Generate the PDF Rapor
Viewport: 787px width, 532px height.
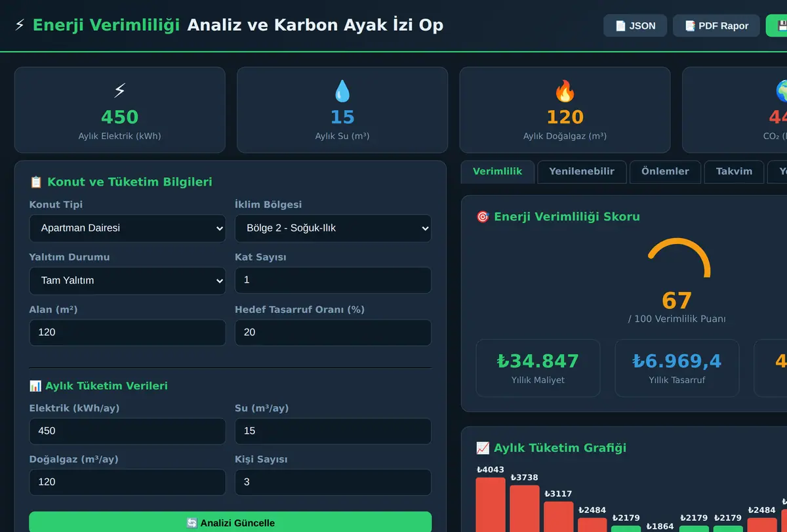pos(716,26)
